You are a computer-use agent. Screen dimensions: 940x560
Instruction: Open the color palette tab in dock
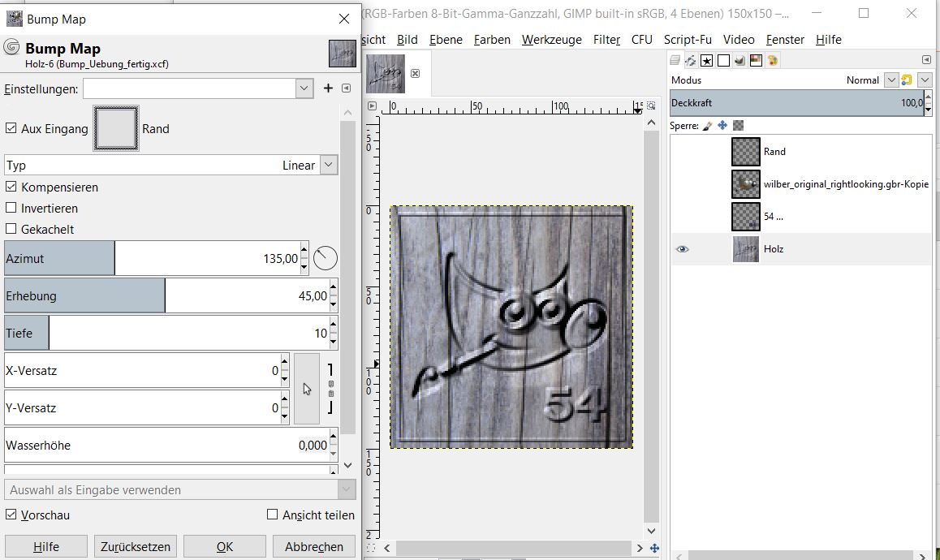tap(772, 60)
